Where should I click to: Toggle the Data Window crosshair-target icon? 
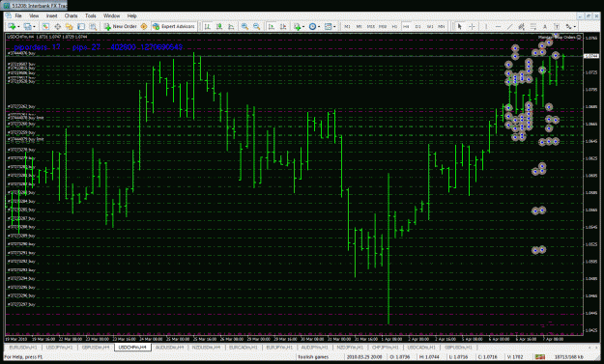click(x=57, y=26)
